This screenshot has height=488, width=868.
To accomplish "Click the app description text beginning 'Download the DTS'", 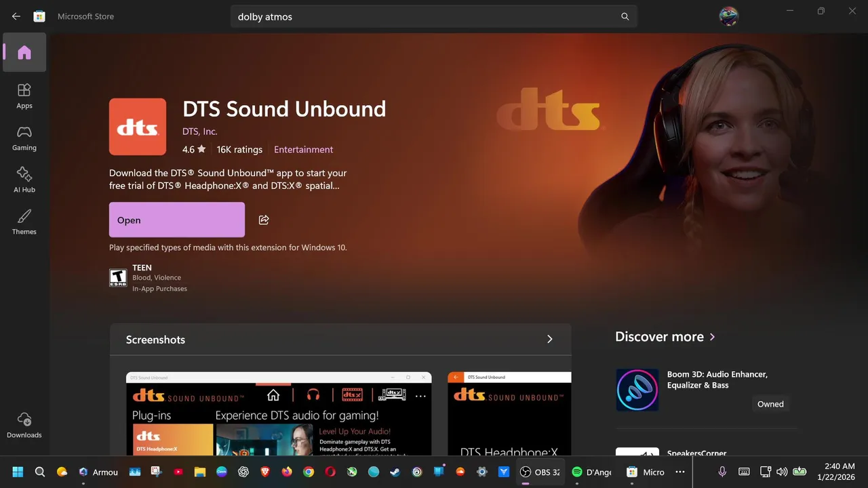I will pos(228,180).
